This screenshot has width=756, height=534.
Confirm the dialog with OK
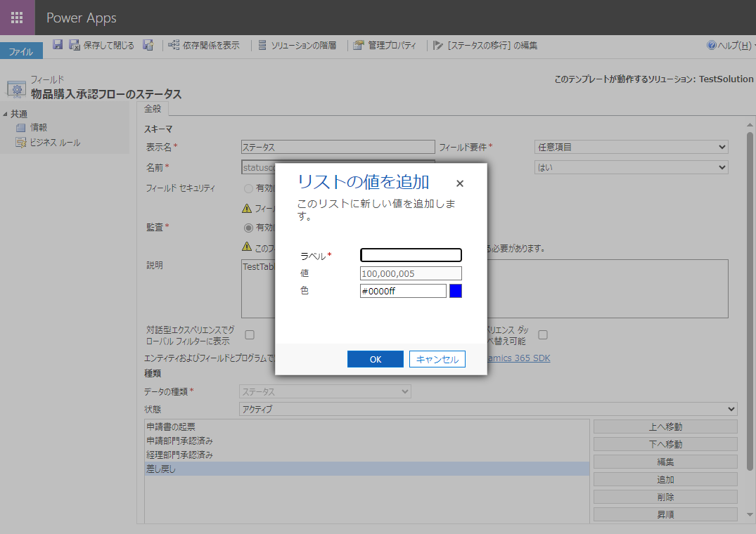[375, 359]
